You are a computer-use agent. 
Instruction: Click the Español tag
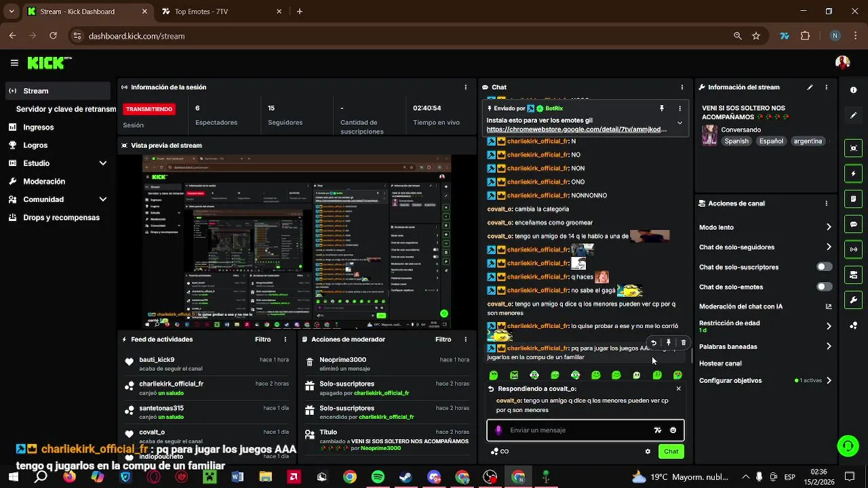click(x=771, y=142)
